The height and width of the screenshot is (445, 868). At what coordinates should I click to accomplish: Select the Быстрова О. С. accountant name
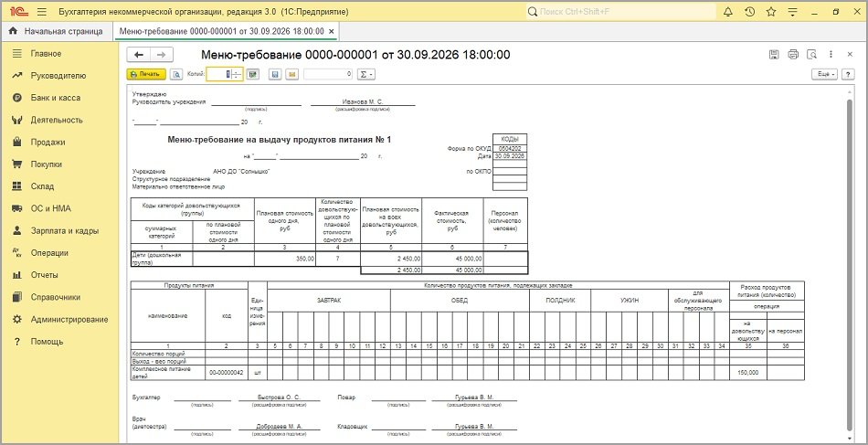[x=279, y=397]
